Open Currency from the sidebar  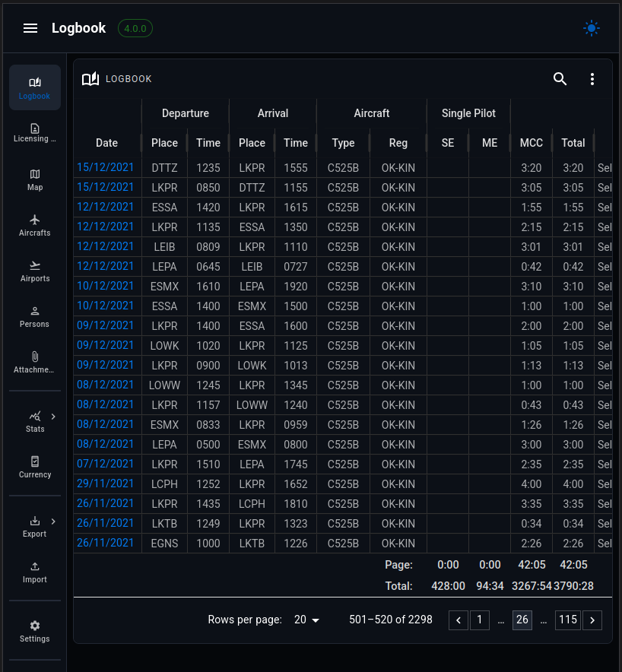[x=35, y=467]
